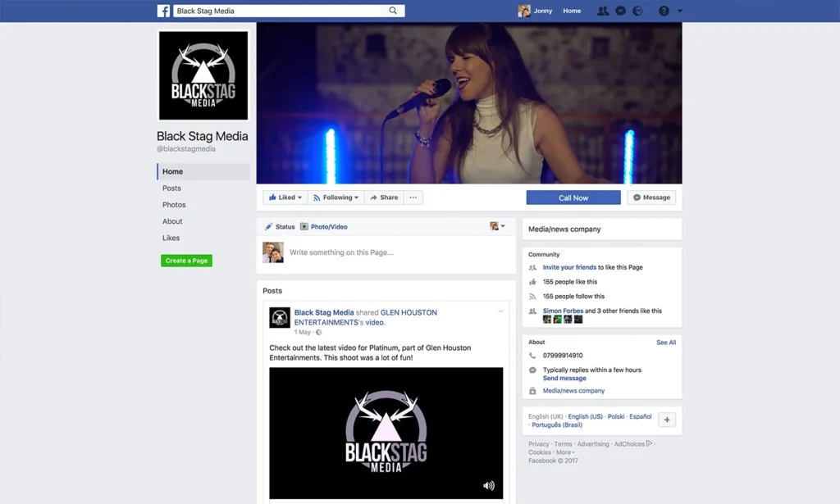Open the three-dots more options button
Viewport: 840px width, 504px height.
[x=413, y=198]
